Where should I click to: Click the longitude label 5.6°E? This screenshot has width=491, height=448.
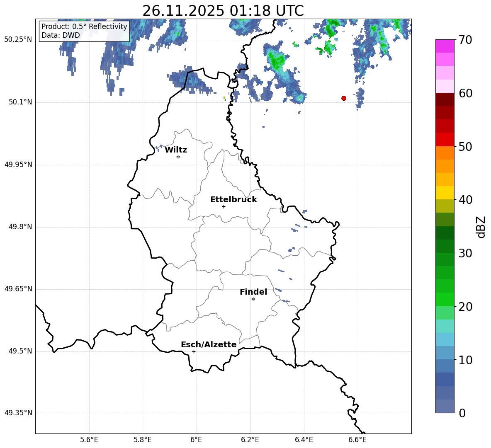click(x=89, y=440)
